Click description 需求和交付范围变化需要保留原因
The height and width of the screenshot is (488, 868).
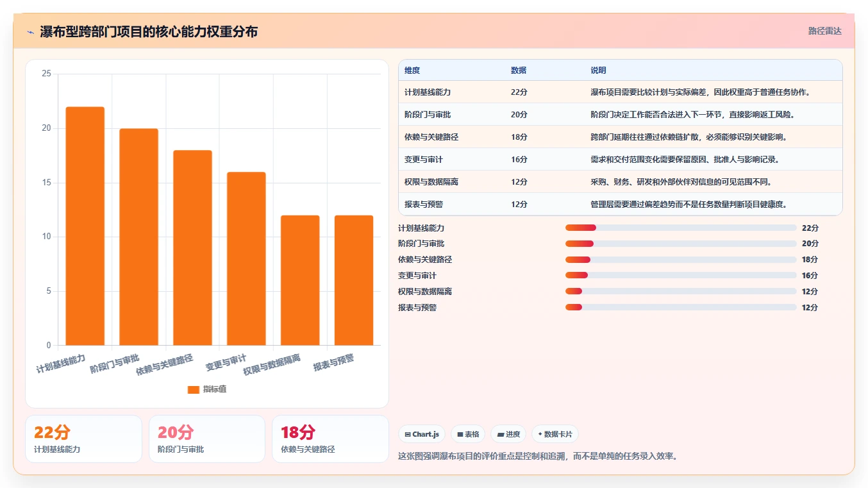(x=685, y=160)
